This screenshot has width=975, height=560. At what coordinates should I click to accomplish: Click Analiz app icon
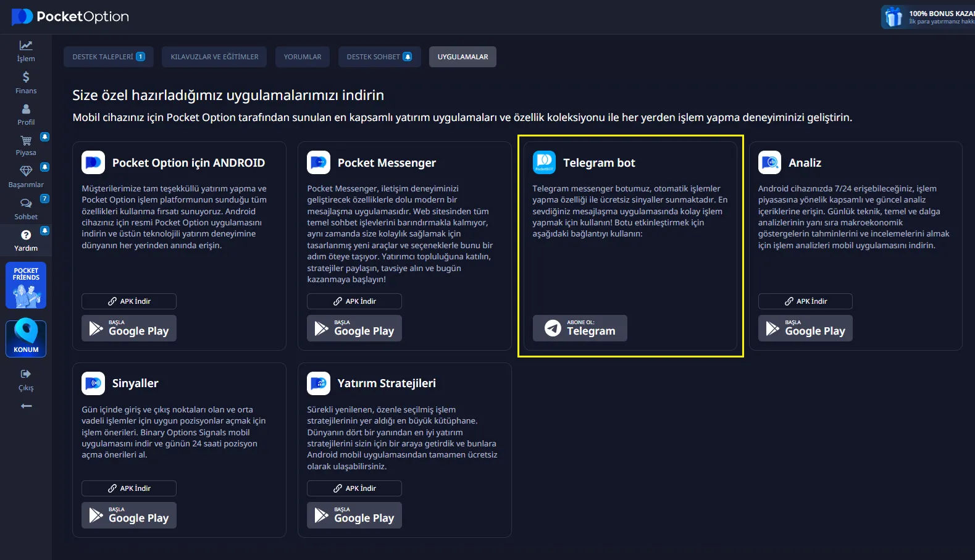[769, 162]
